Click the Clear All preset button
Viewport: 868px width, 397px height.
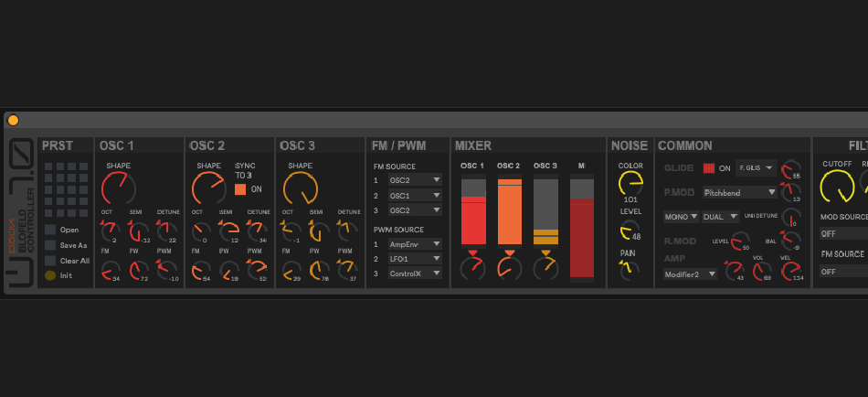(50, 261)
